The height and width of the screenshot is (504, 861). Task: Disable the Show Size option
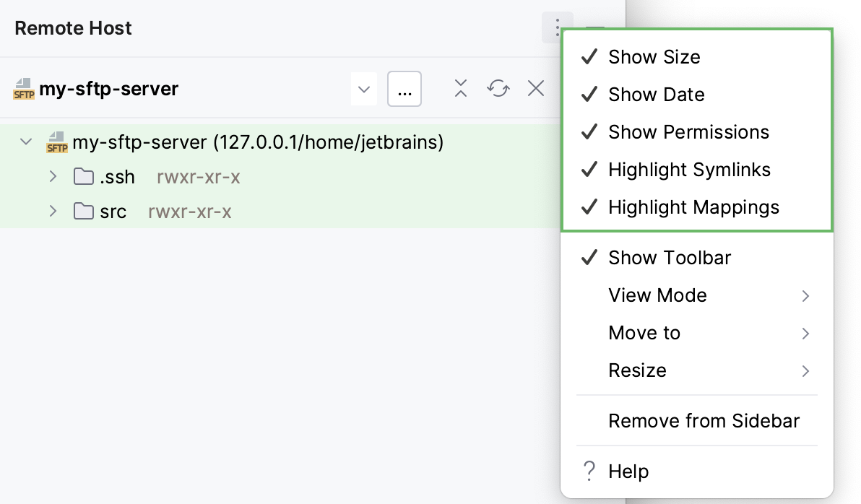click(653, 57)
